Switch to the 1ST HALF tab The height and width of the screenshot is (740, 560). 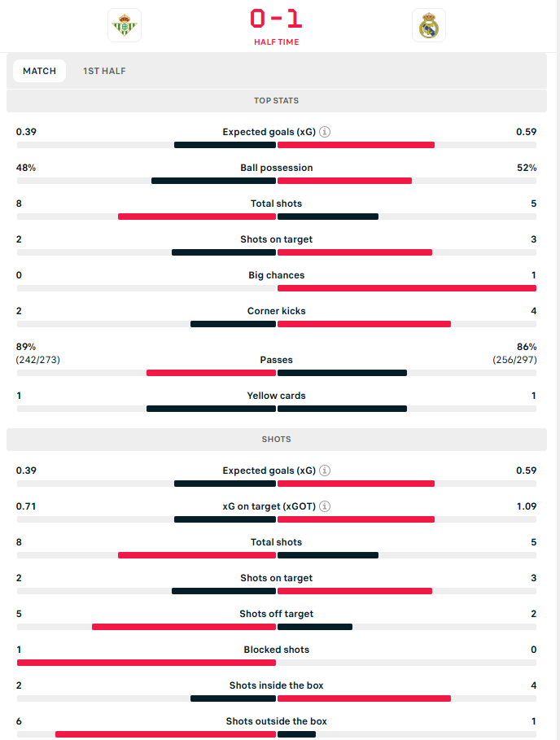click(x=104, y=71)
